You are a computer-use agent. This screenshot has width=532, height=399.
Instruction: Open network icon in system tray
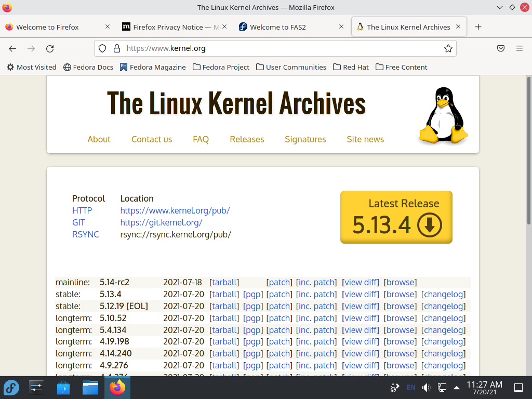[442, 388]
